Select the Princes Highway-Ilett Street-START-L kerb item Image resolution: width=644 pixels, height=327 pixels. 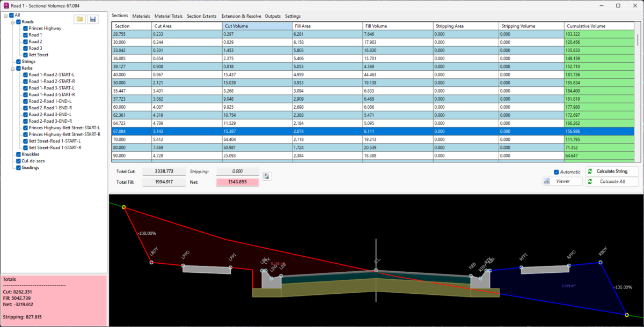click(64, 128)
